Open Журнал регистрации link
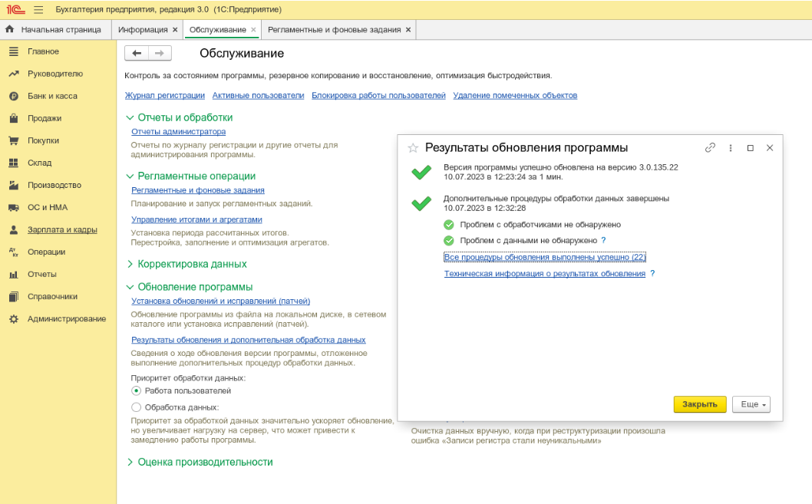Viewport: 812px width, 504px height. (165, 95)
